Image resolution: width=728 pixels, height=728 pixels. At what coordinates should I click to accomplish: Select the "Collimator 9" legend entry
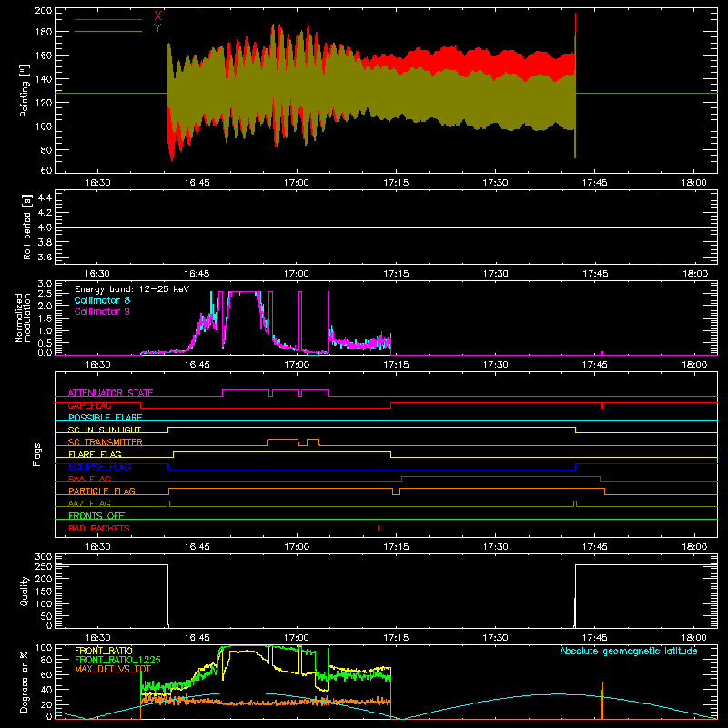coord(102,311)
